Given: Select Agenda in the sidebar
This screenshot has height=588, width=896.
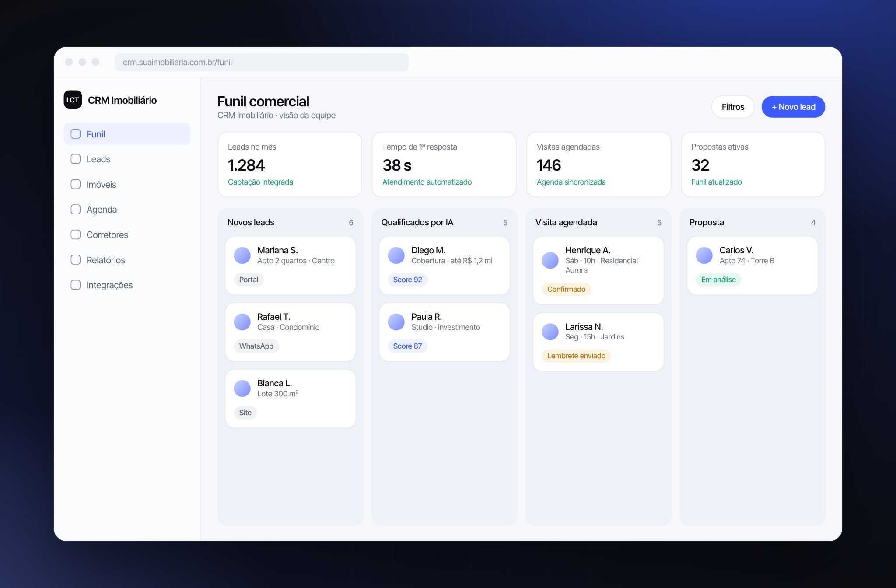Looking at the screenshot, I should click(127, 210).
